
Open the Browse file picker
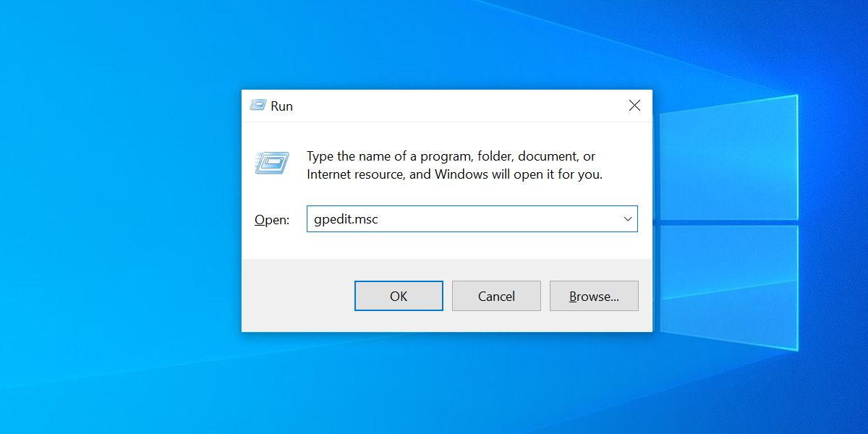pyautogui.click(x=594, y=295)
